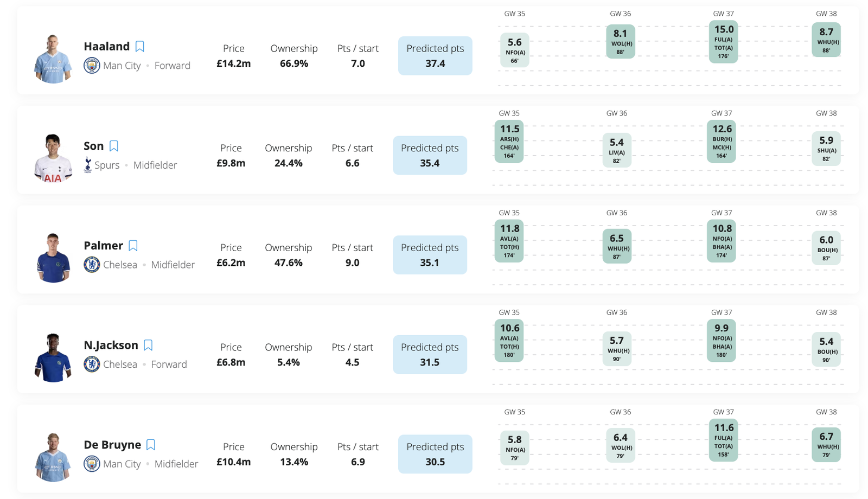The image size is (868, 499).
Task: Click Chelsea crest under N.Jackson
Action: 92,364
